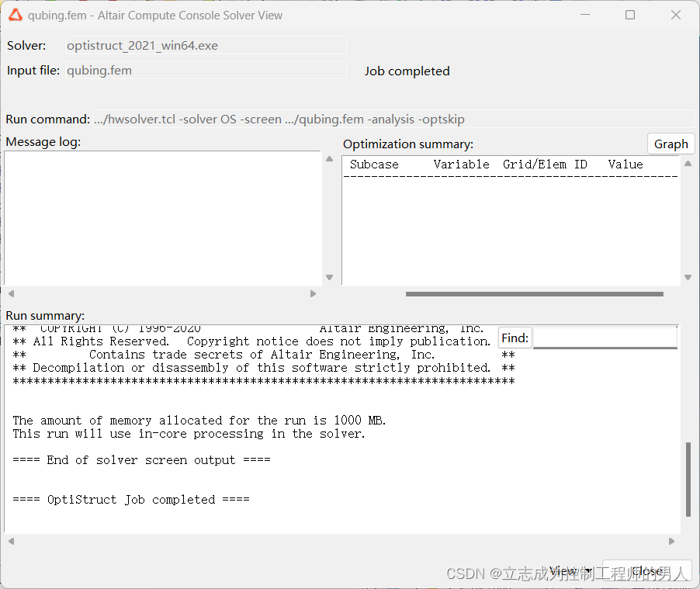
Task: Click the "Job completed" status text
Action: [x=407, y=71]
